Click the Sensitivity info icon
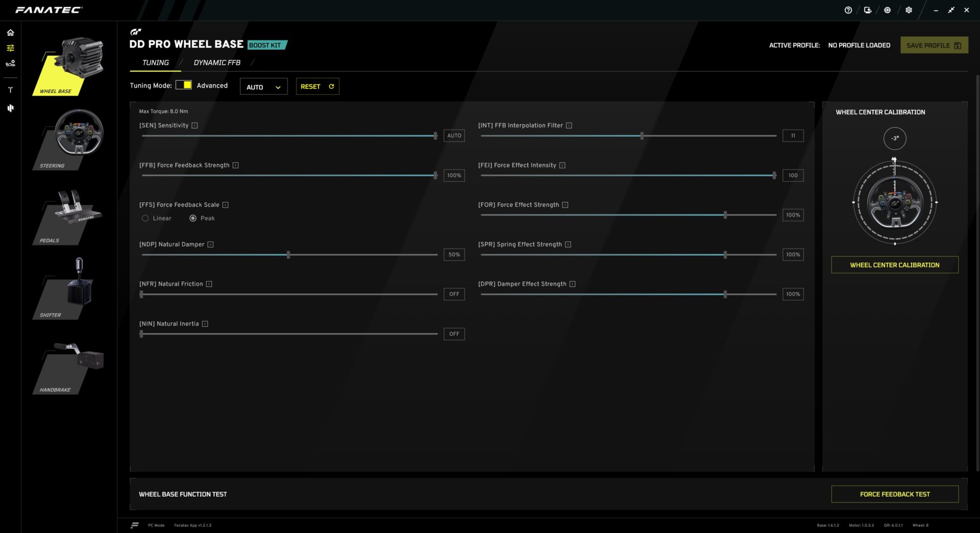Image resolution: width=980 pixels, height=533 pixels. tap(194, 126)
